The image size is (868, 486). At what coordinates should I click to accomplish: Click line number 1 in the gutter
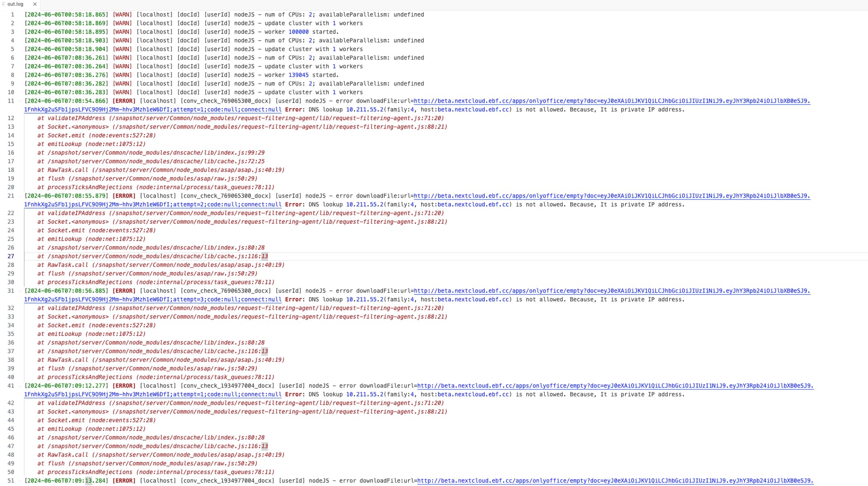pyautogui.click(x=13, y=15)
